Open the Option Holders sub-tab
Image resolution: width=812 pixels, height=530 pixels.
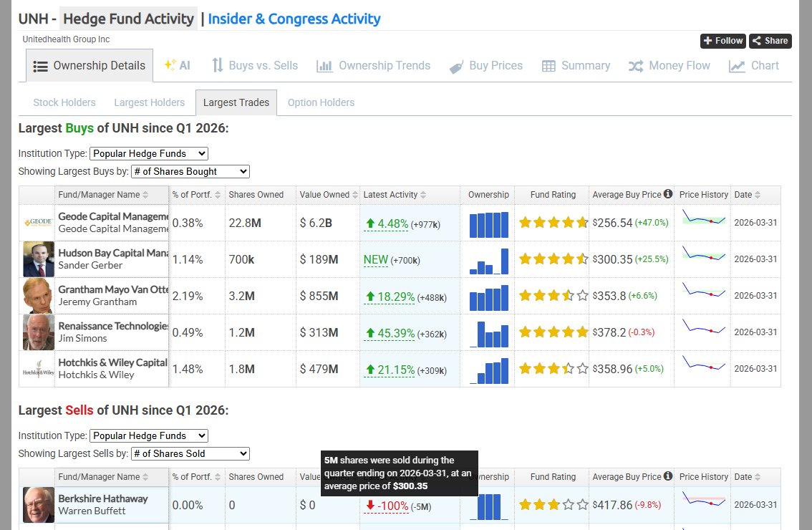[321, 102]
